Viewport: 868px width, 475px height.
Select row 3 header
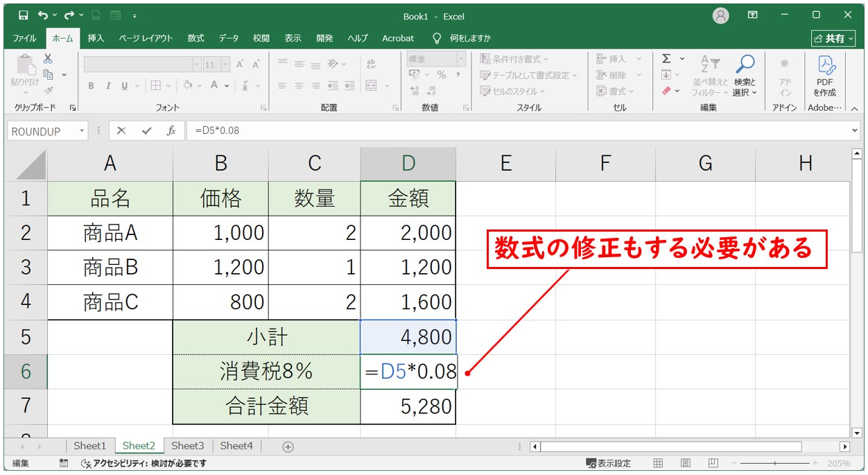26,268
